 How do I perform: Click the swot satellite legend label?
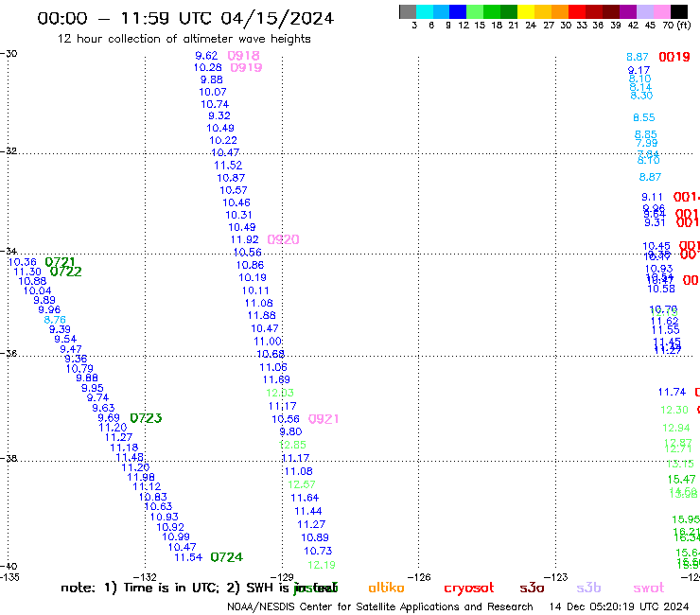[x=649, y=589]
